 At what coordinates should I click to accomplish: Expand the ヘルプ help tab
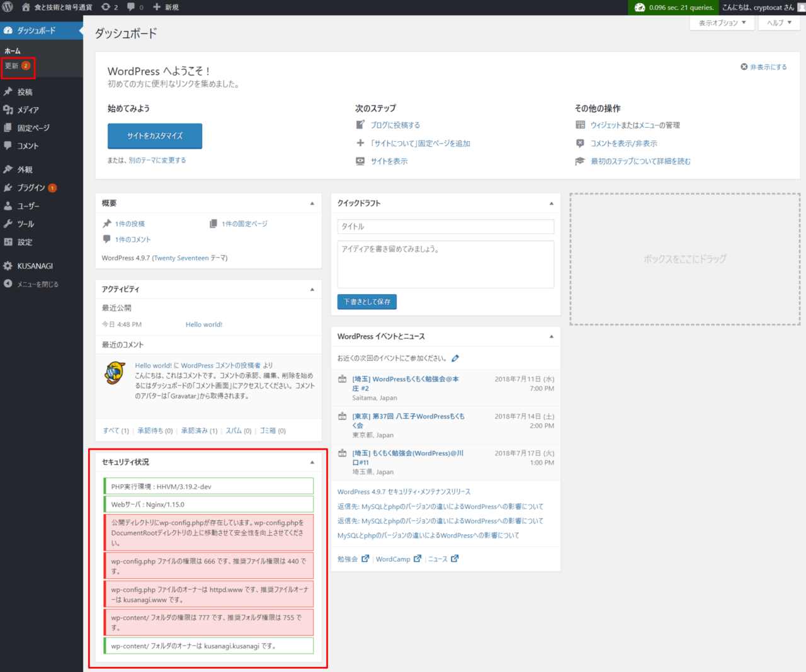tap(779, 23)
